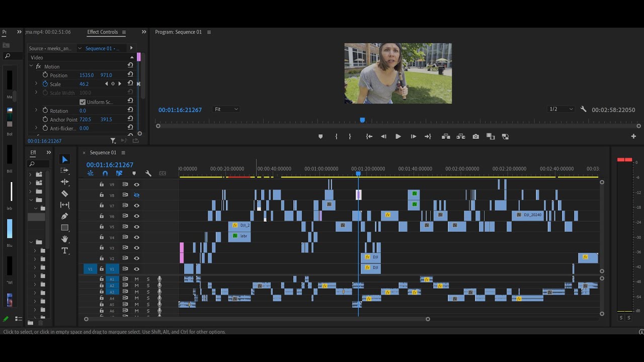Image resolution: width=644 pixels, height=362 pixels.
Task: Export frame with camera icon
Action: click(475, 136)
